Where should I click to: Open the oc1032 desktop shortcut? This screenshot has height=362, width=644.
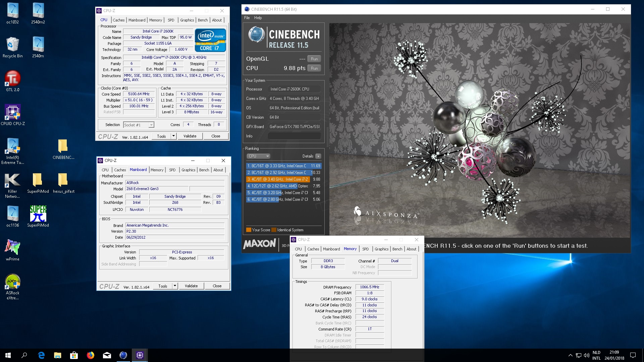[x=13, y=13]
